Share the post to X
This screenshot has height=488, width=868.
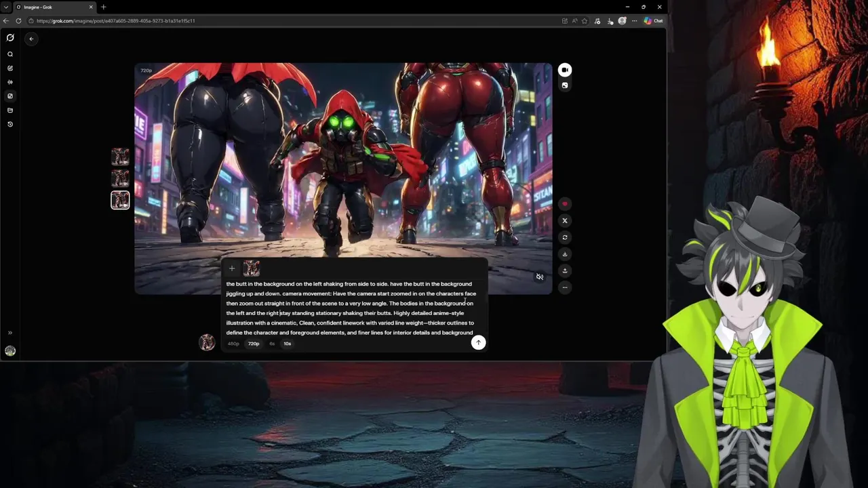(x=565, y=221)
